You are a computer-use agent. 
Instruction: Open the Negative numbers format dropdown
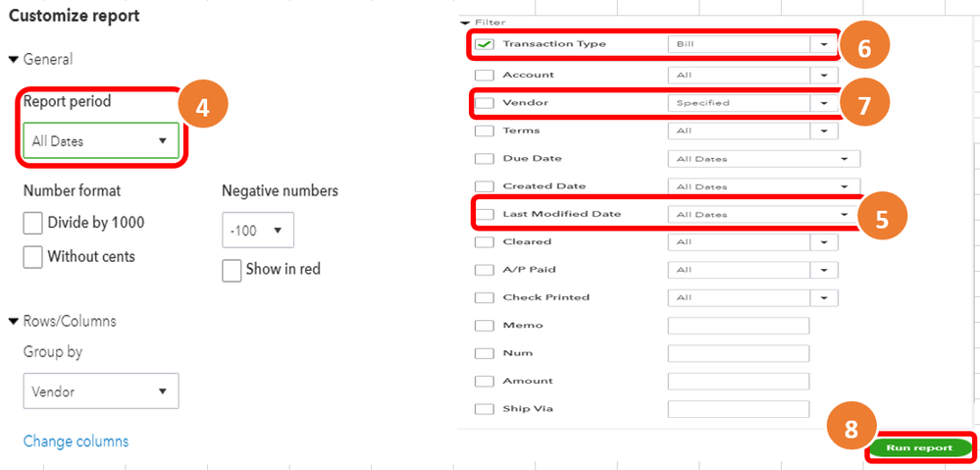click(257, 231)
